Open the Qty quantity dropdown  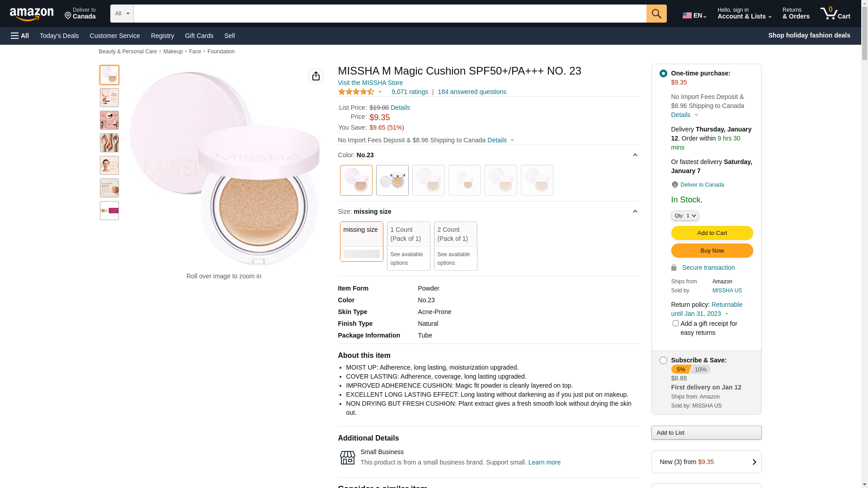click(684, 216)
